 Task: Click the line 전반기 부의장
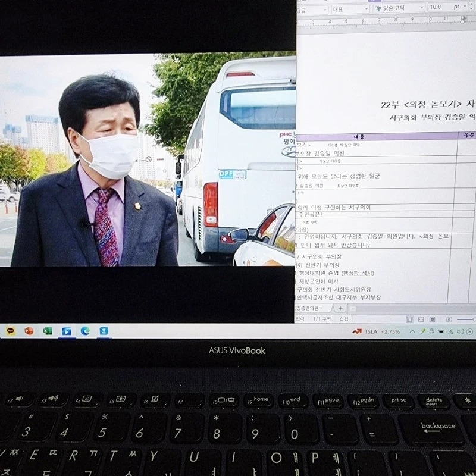pyautogui.click(x=322, y=265)
